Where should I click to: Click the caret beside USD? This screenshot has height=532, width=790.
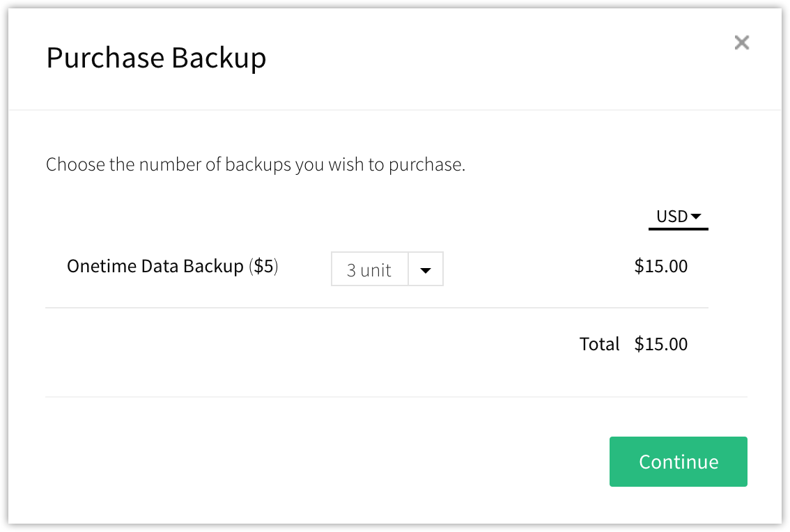(x=695, y=217)
